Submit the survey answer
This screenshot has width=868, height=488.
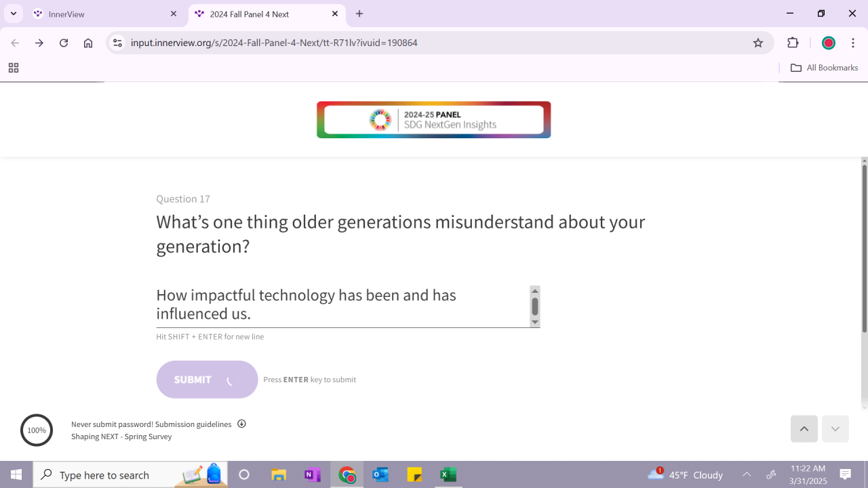pos(207,380)
